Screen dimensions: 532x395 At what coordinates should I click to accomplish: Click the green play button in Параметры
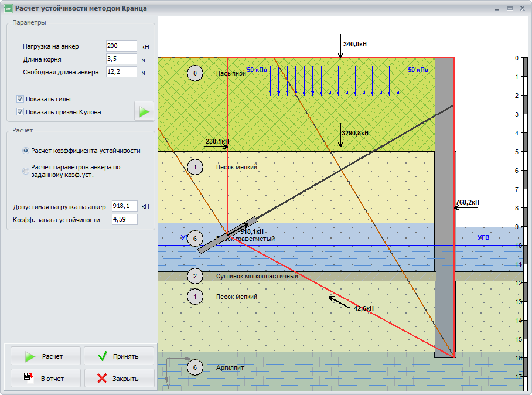click(144, 111)
